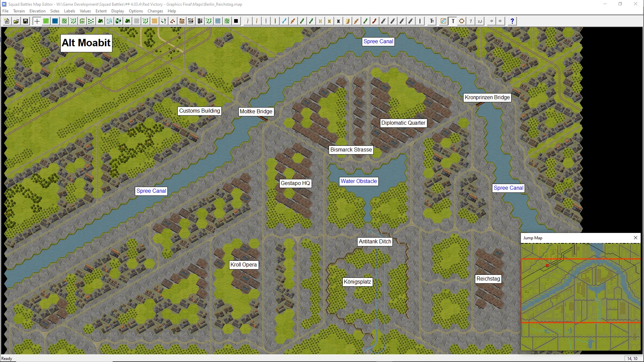Expand the Display menu
Image resolution: width=644 pixels, height=362 pixels.
click(117, 11)
